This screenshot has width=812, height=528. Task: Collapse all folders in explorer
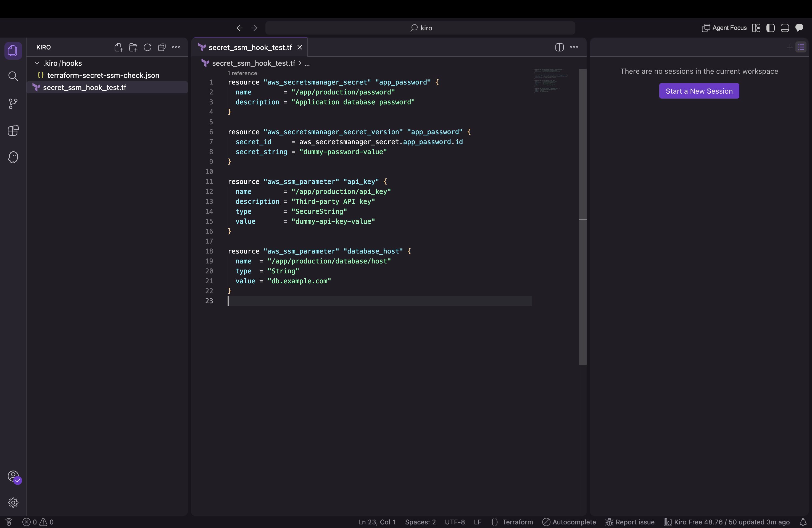[x=162, y=47]
